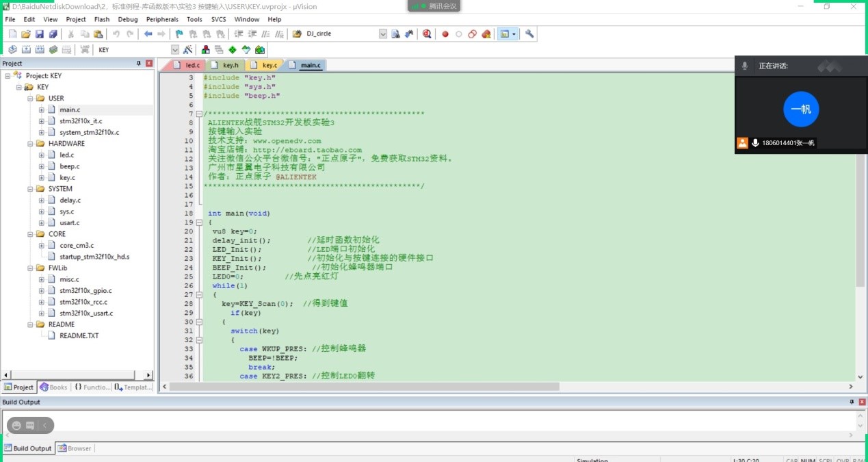Image resolution: width=868 pixels, height=462 pixels.
Task: Open the DJ_circle find combo box dropdown
Action: (382, 34)
